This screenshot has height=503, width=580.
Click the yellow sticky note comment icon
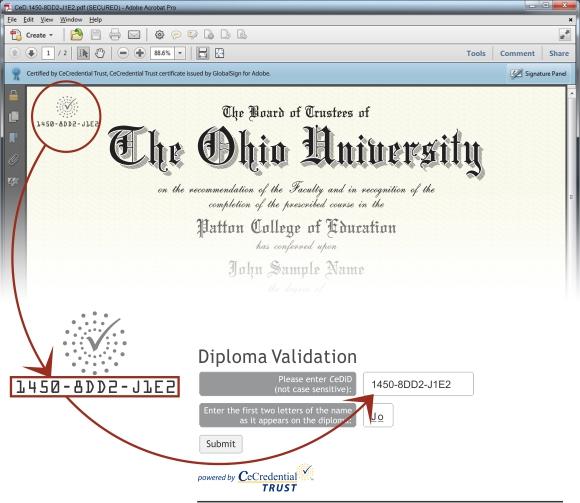click(176, 35)
